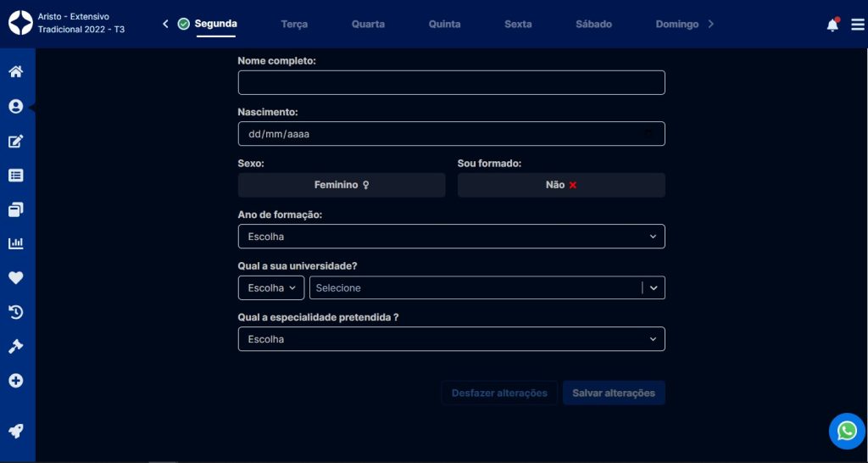
Task: Switch to the Terça tab
Action: click(294, 25)
